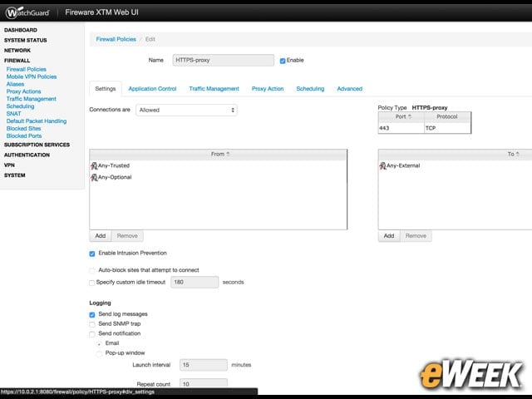Click the WatchGuard logo in the header
Image resolution: width=532 pixels, height=399 pixels.
coord(27,12)
